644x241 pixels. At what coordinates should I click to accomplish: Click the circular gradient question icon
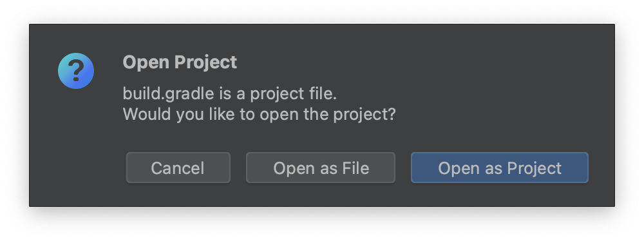coord(76,71)
